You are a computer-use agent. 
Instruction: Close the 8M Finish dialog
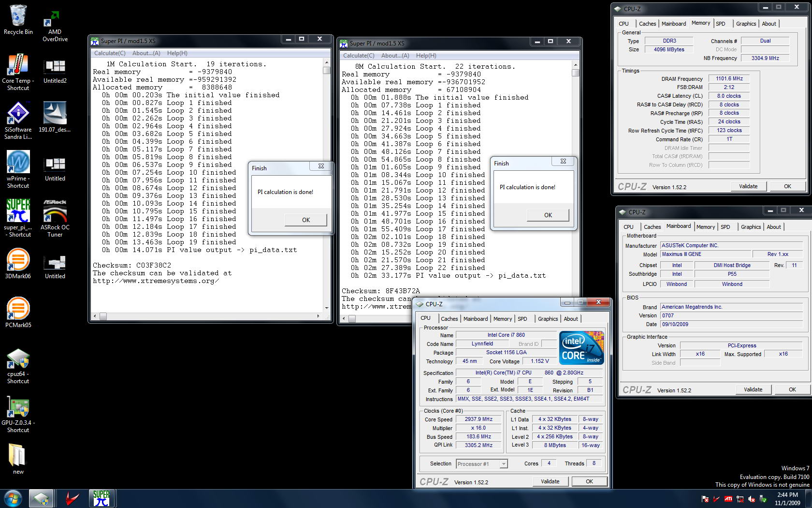click(563, 161)
